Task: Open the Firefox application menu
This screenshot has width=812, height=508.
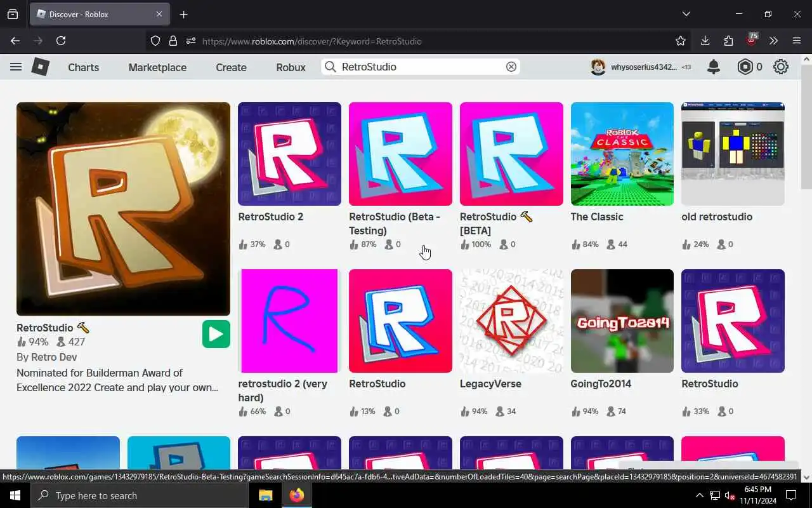Action: [x=797, y=41]
